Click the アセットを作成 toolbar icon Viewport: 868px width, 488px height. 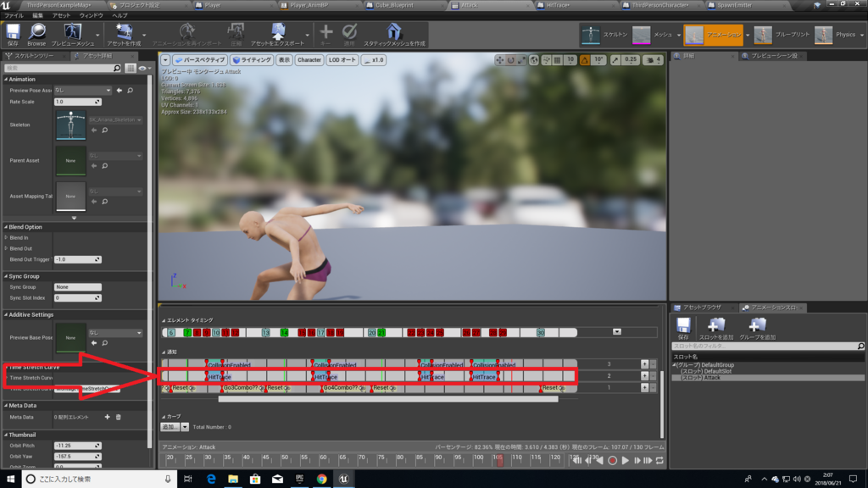[124, 35]
